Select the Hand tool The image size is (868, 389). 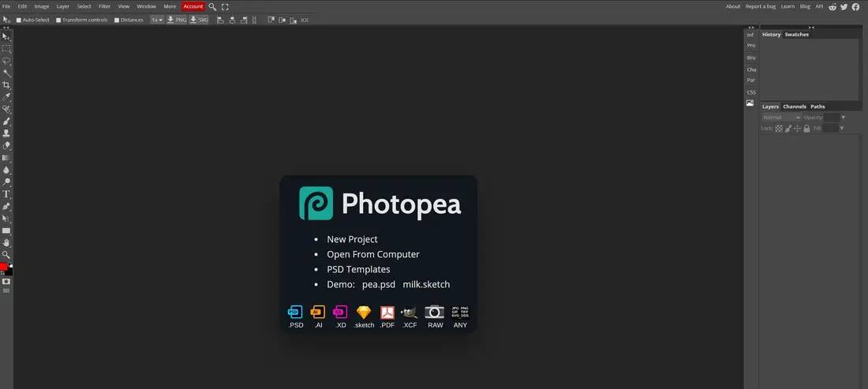point(6,243)
